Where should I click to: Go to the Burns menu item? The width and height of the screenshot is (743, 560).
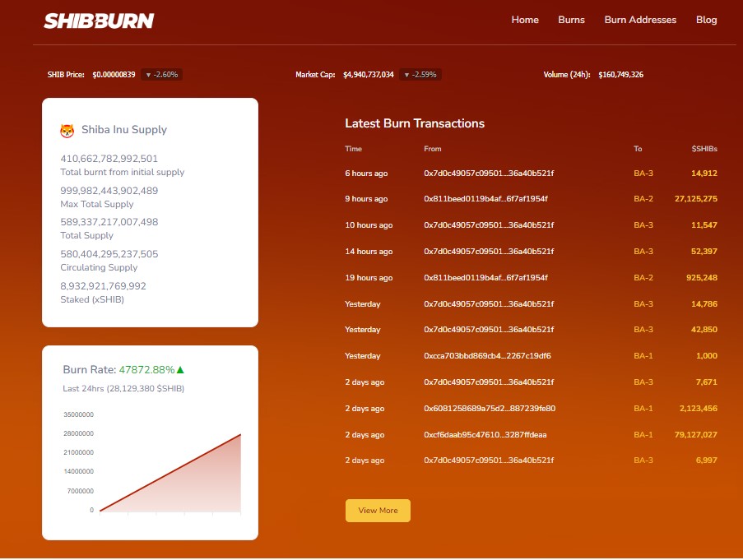[571, 20]
